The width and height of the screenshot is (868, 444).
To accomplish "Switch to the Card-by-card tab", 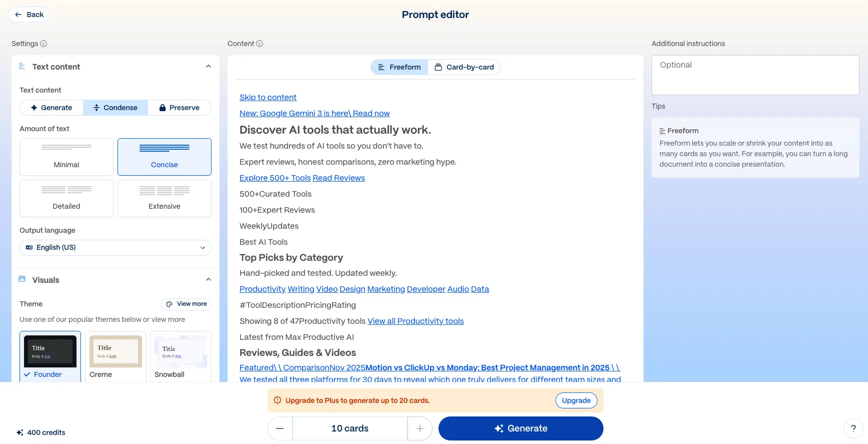I will (464, 67).
